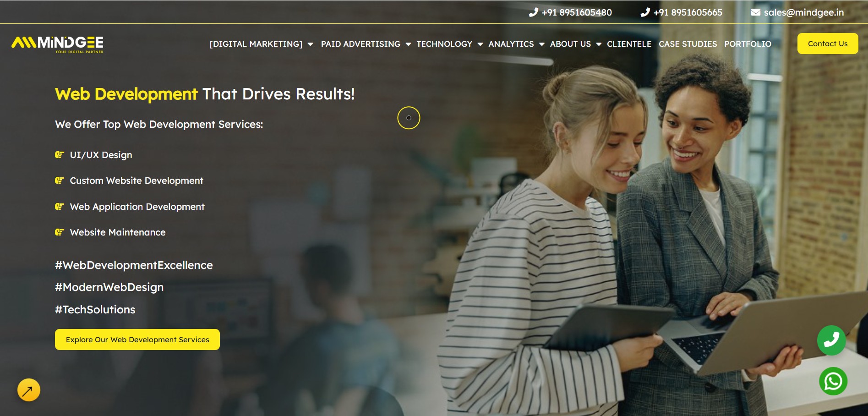868x416 pixels.
Task: Open the Technology dropdown menu arrow
Action: [x=480, y=44]
